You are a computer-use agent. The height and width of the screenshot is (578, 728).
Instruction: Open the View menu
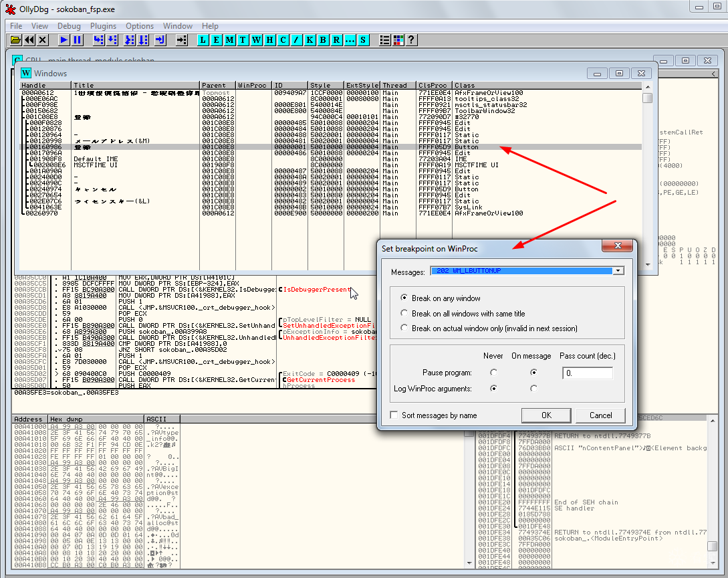coord(39,26)
